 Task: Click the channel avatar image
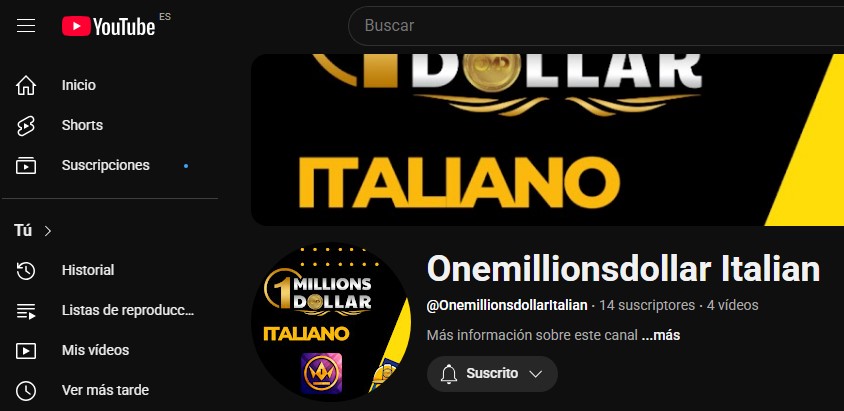tap(331, 322)
